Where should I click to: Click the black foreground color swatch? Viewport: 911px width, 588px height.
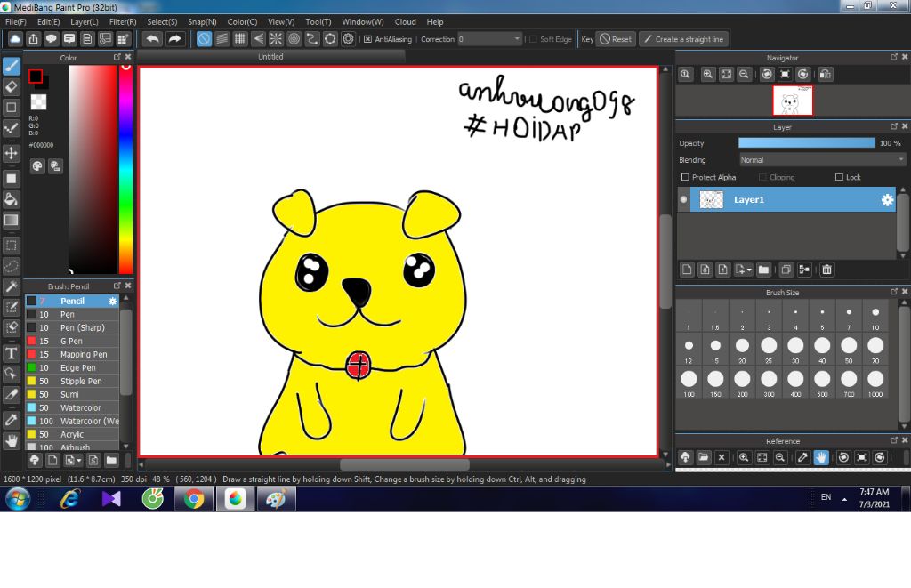tap(36, 77)
